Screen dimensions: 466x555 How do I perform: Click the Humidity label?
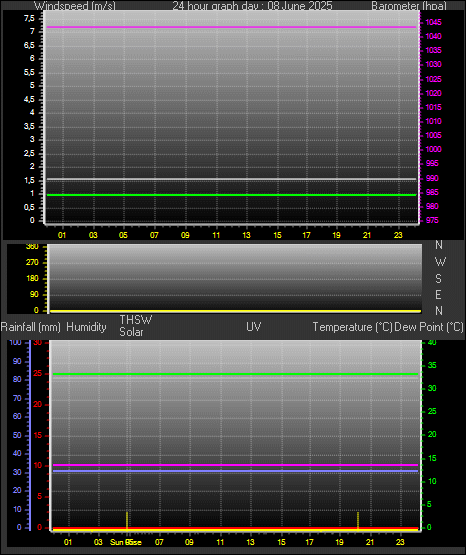coord(86,327)
